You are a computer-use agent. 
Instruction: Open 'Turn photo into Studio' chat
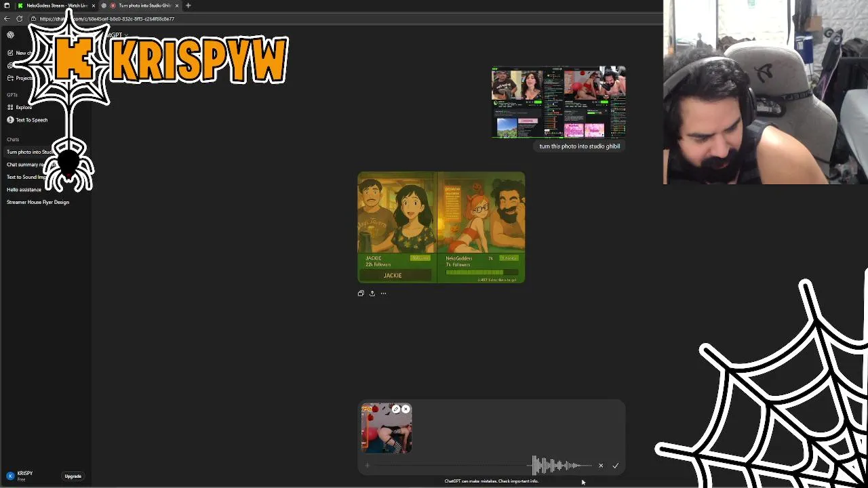pyautogui.click(x=30, y=152)
